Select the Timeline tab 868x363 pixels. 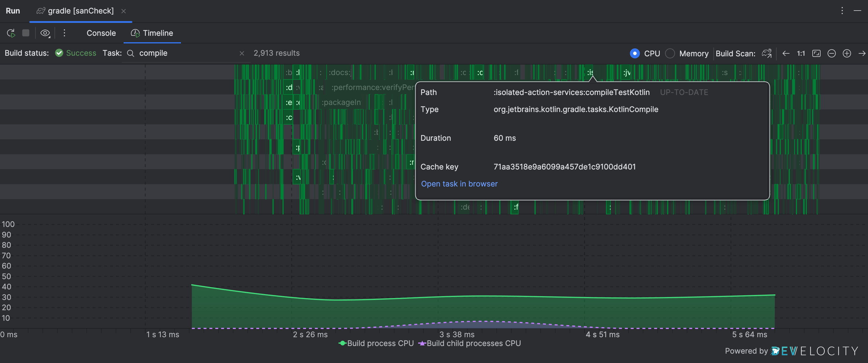(x=157, y=33)
